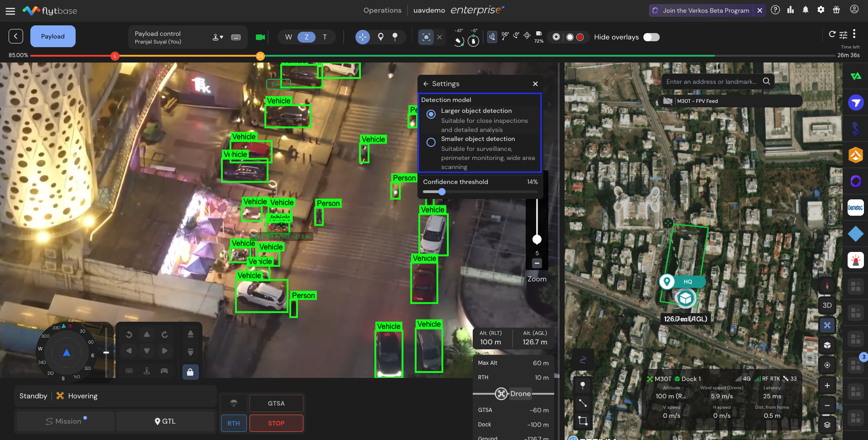Click the descend control arrow
This screenshot has height=440, width=868.
(x=191, y=352)
